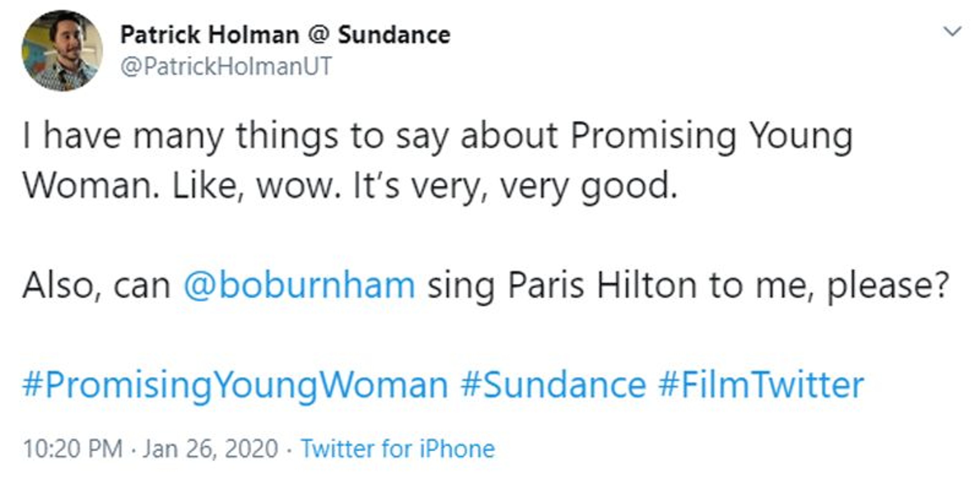Click "Promising Young" in the tweet body
The image size is (980, 479).
[712, 136]
